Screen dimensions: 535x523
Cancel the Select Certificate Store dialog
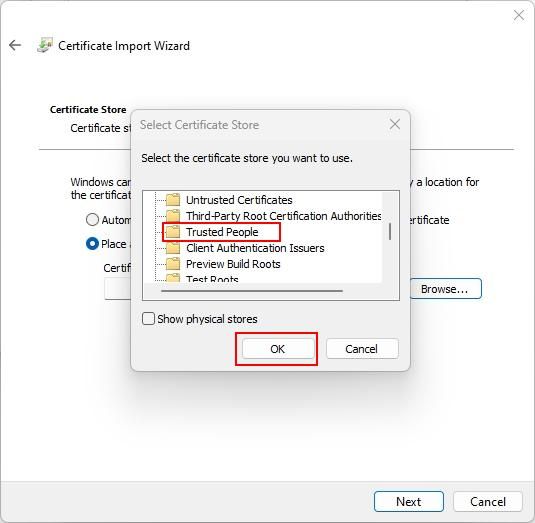click(362, 349)
